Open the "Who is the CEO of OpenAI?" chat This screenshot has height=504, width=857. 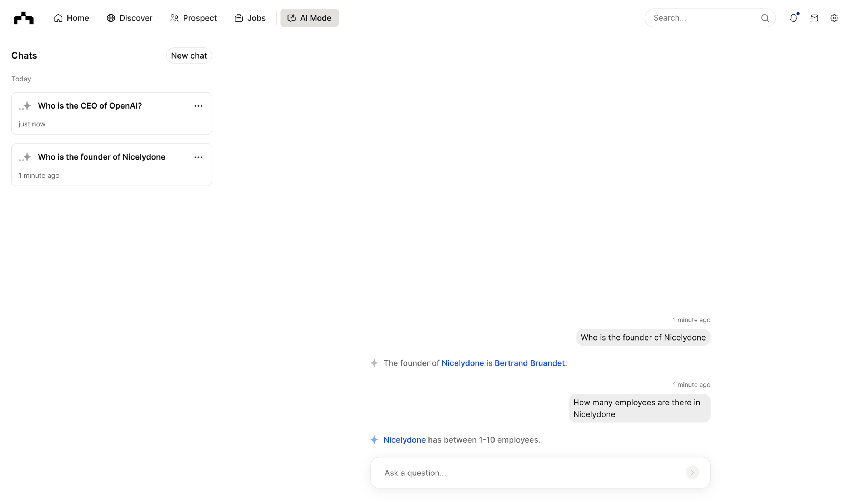click(x=112, y=114)
